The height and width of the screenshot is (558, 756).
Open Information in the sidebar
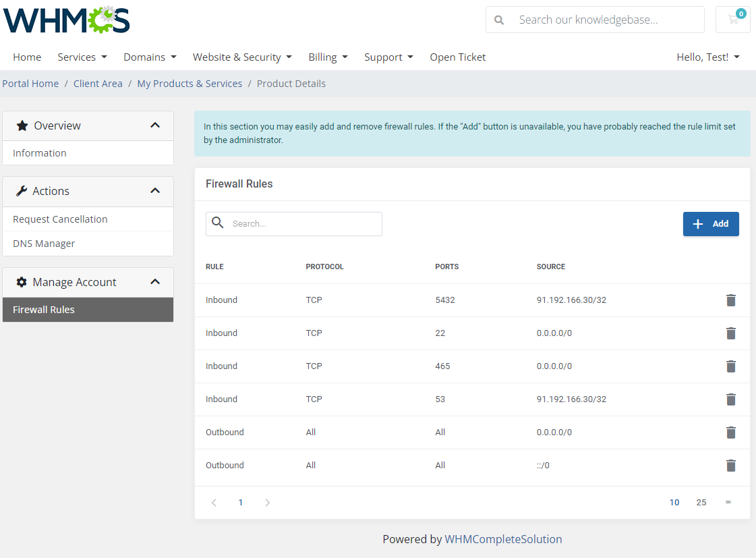point(88,153)
